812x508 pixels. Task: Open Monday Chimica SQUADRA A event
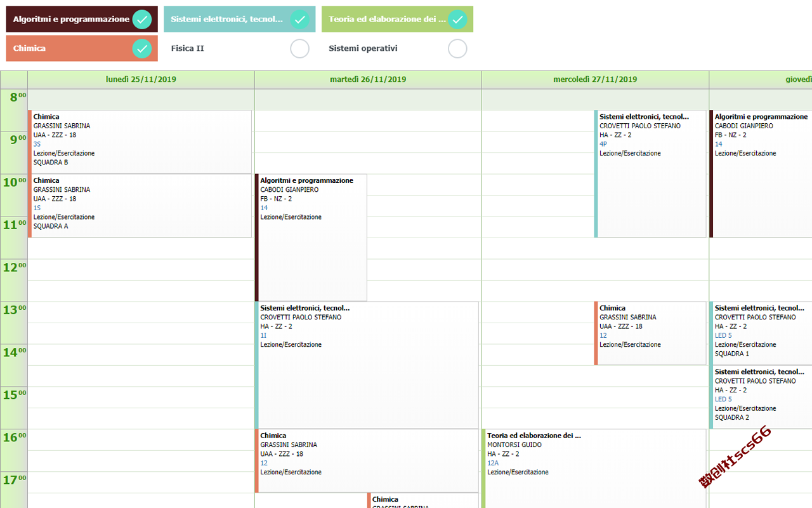(140, 206)
